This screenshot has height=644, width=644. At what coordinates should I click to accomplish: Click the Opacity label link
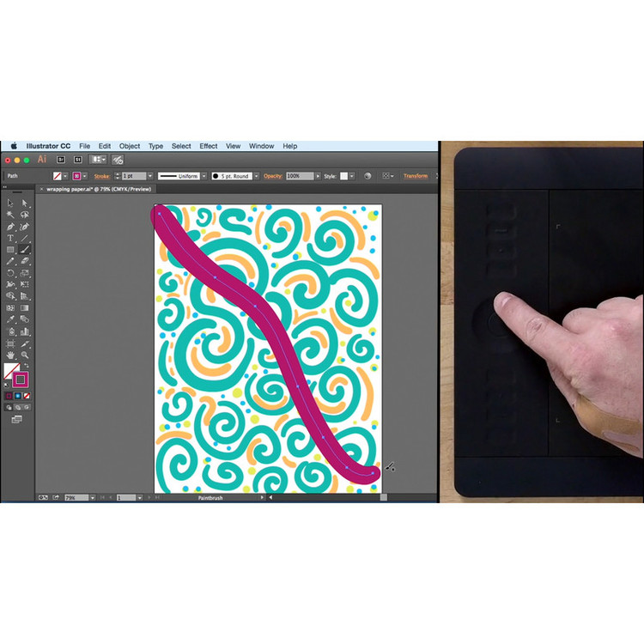(273, 176)
